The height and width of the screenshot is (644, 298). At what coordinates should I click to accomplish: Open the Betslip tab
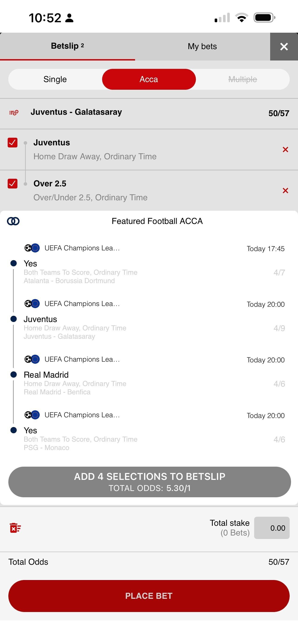[x=67, y=46]
